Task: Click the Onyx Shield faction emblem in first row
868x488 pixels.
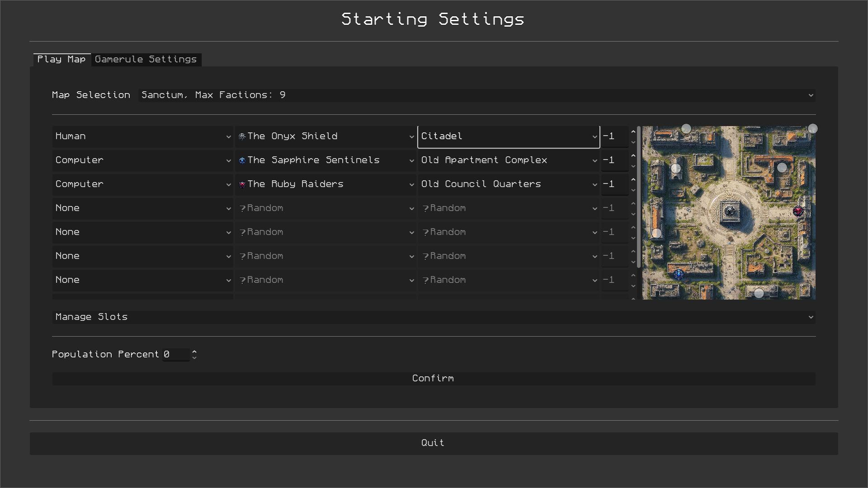Action: point(242,136)
